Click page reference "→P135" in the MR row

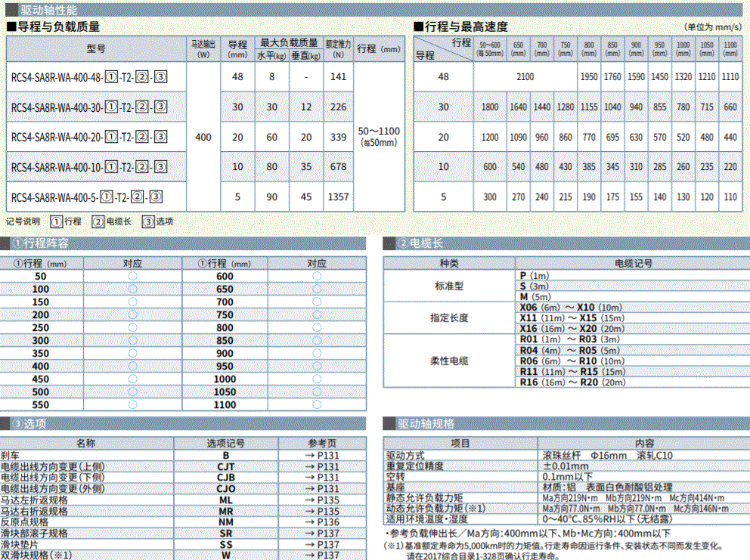tap(322, 511)
